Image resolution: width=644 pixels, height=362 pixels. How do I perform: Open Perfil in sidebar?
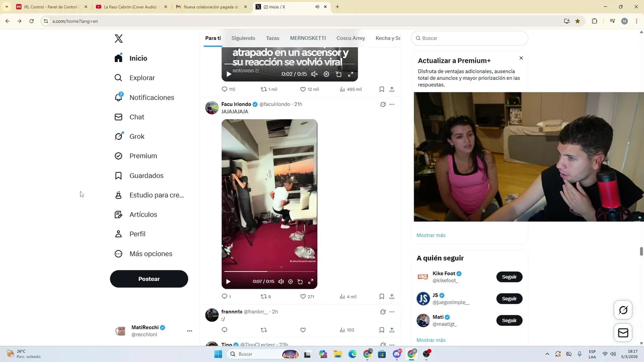(130, 234)
